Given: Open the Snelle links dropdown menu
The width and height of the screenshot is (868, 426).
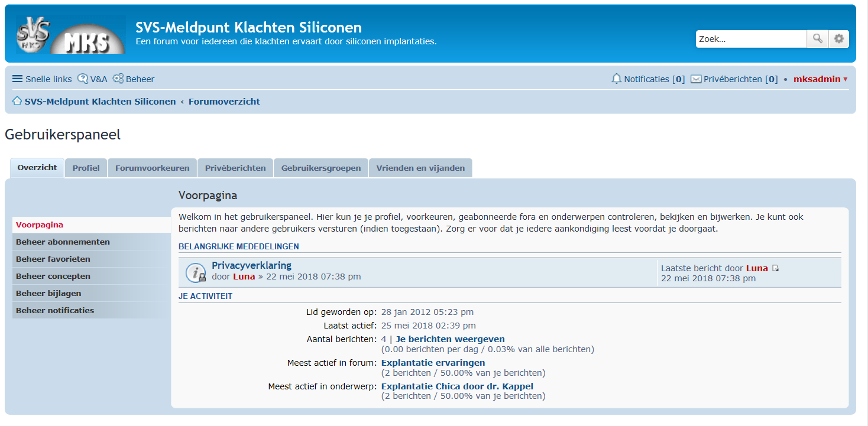Looking at the screenshot, I should [42, 79].
